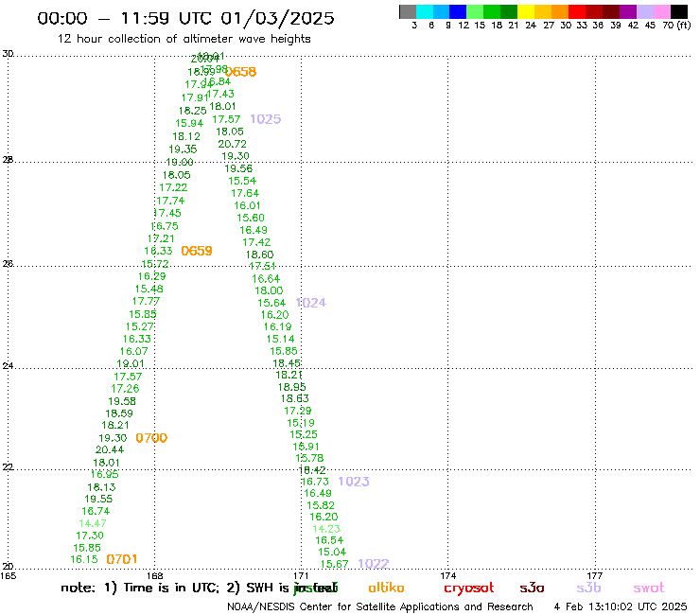Select the wave height value 15.14

pos(280,339)
